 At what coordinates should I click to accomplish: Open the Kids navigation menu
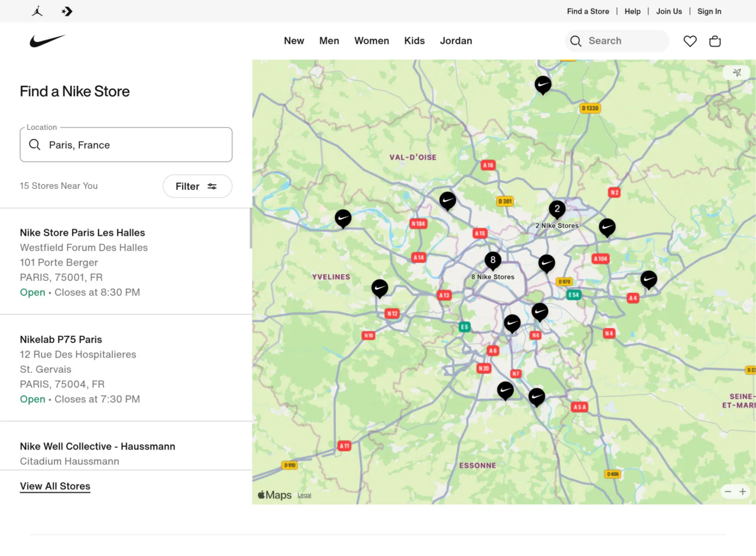[x=414, y=41]
